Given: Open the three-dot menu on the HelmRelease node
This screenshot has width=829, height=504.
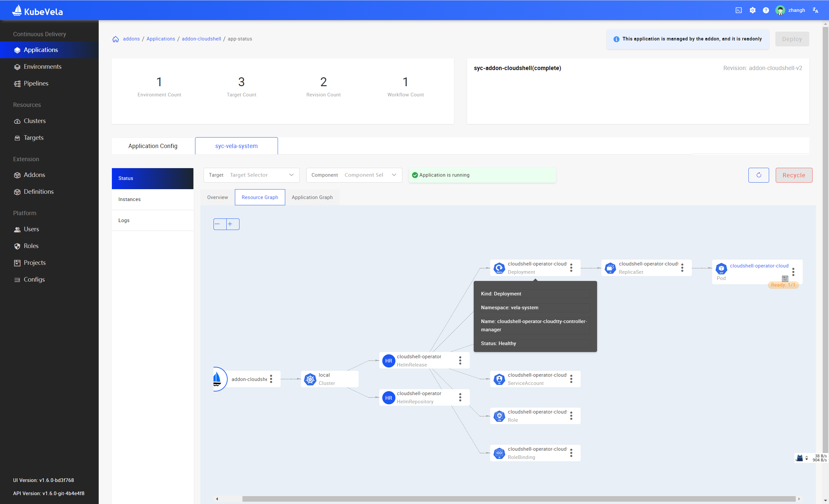Looking at the screenshot, I should coord(460,360).
